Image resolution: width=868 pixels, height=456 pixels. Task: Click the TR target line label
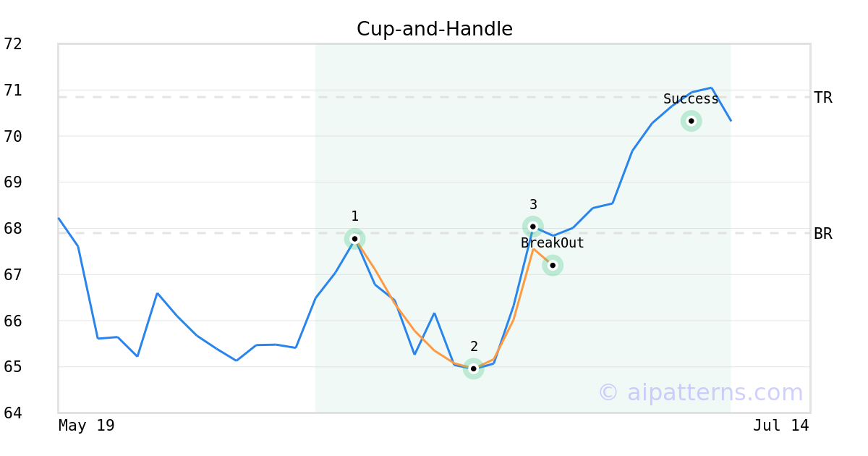point(823,98)
